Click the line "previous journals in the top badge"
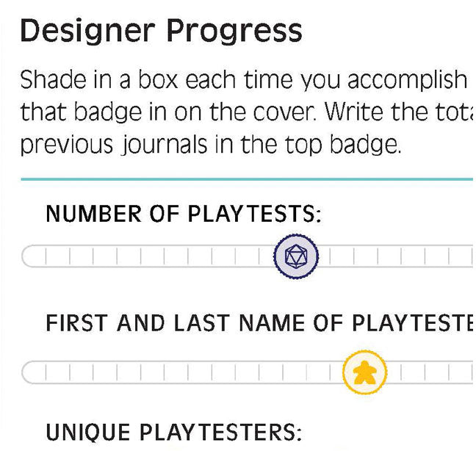476x451 pixels. click(211, 144)
